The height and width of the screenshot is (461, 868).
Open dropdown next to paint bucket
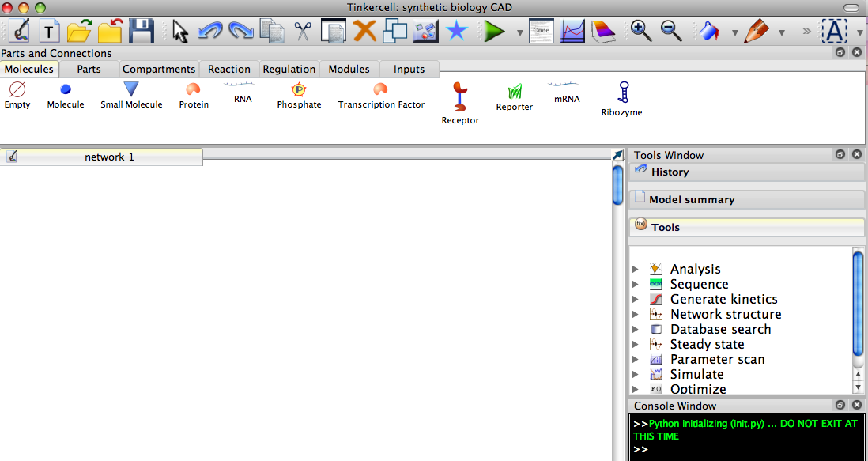[x=734, y=33]
